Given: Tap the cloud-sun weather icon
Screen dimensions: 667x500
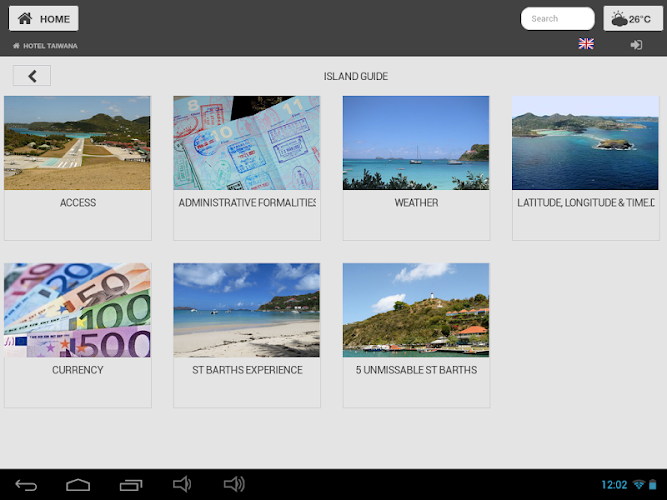Looking at the screenshot, I should point(619,19).
